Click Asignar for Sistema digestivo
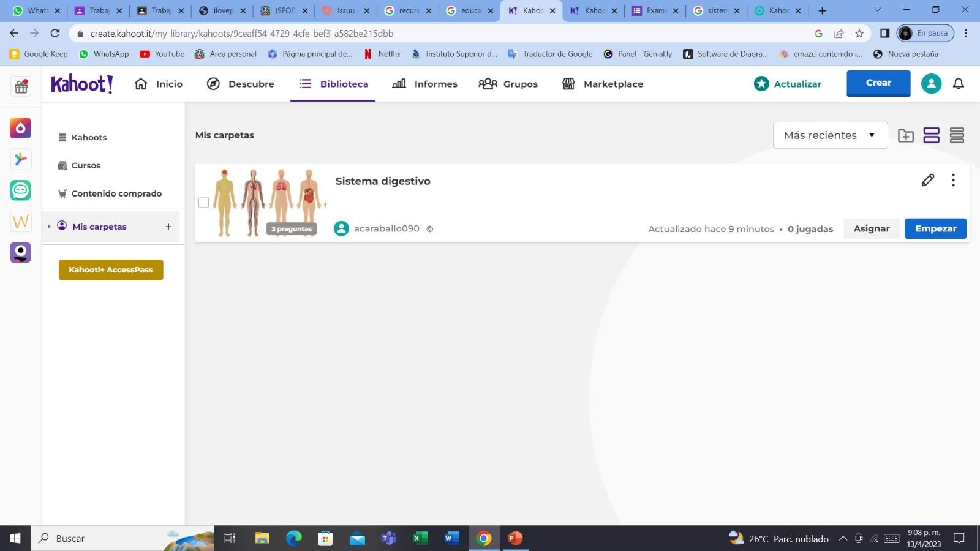 click(872, 228)
